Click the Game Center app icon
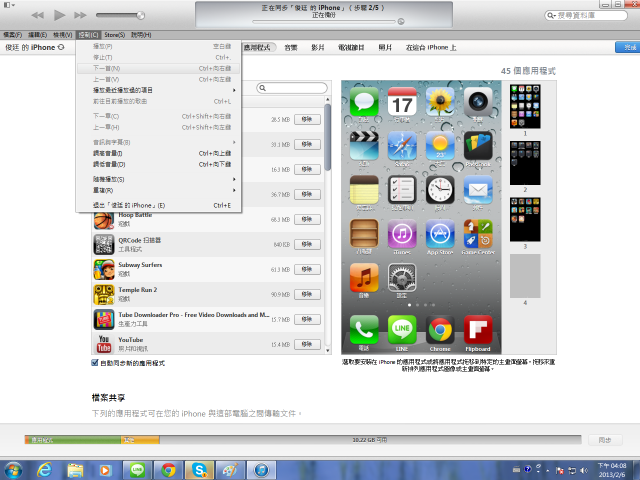 (x=478, y=233)
